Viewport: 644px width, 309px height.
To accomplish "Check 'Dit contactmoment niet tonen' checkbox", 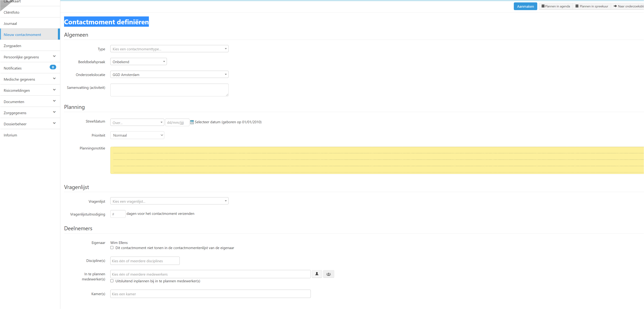I will click(x=112, y=248).
